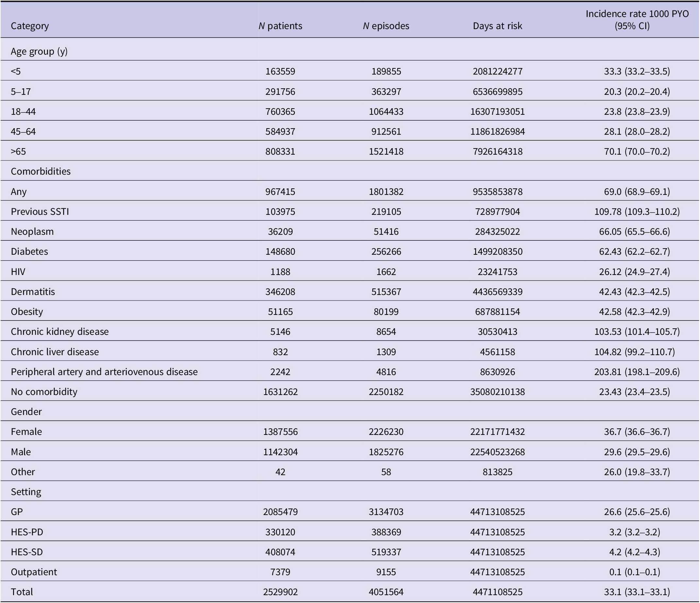The image size is (700, 603).
Task: Select the Peripheral artery and arteriovenous disease label
Action: pos(104,372)
